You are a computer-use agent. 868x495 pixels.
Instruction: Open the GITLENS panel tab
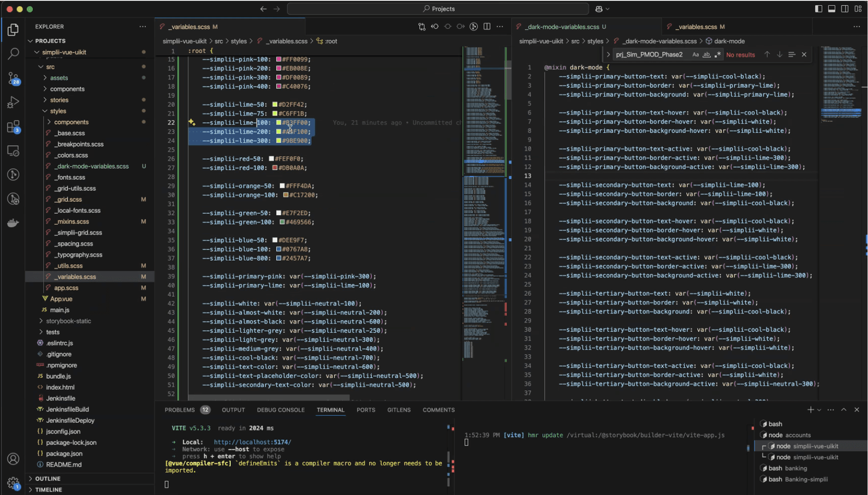point(399,410)
